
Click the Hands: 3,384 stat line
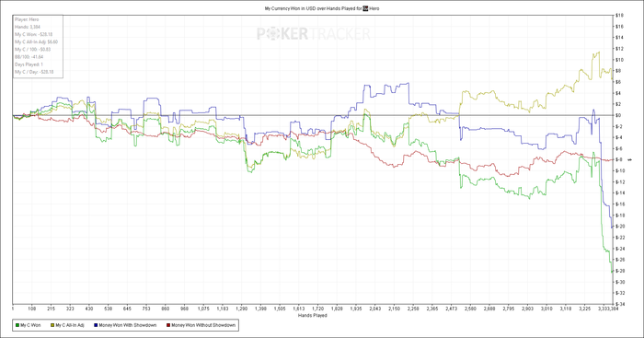(x=28, y=27)
